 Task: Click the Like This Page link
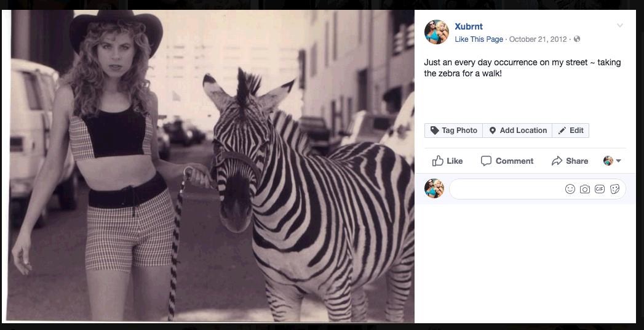coord(479,39)
